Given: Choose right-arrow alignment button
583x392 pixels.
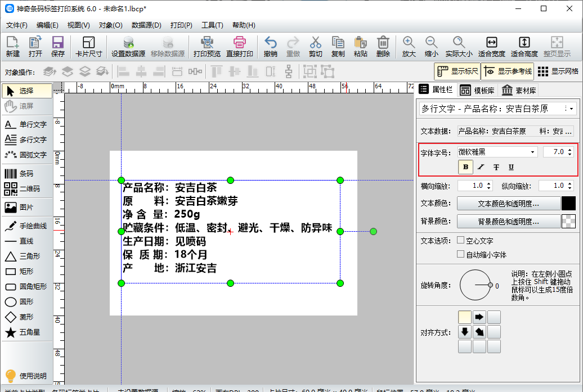Looking at the screenshot, I should pos(479,317).
